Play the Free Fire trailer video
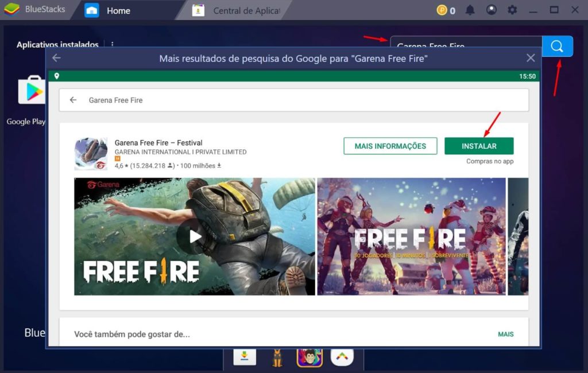 tap(195, 236)
